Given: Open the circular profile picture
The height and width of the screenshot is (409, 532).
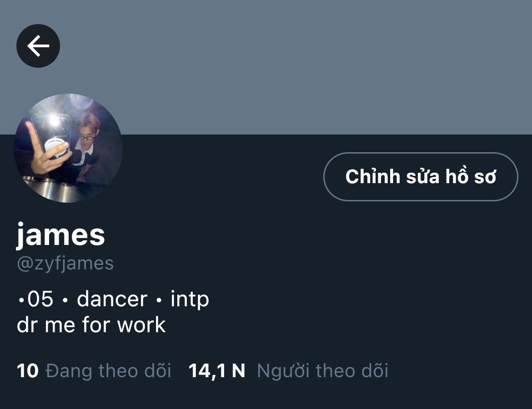Looking at the screenshot, I should (x=68, y=148).
